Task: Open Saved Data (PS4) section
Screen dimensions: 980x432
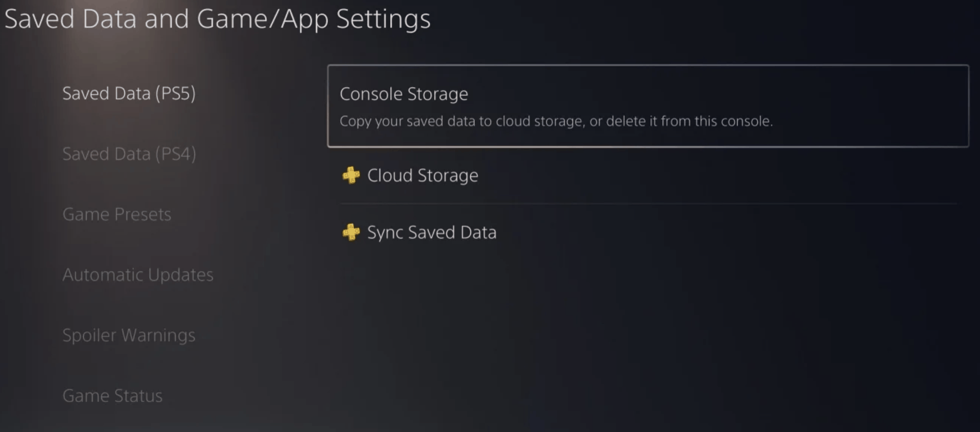Action: pos(129,153)
